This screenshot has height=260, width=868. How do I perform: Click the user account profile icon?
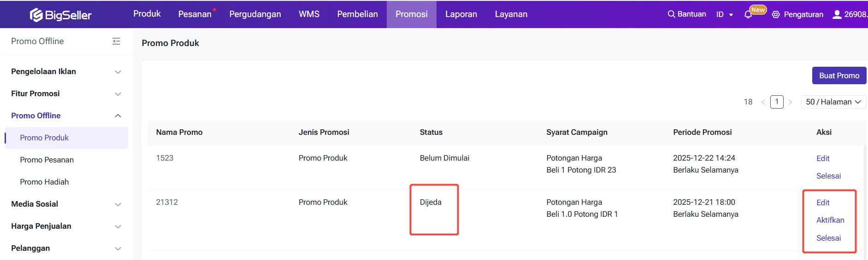click(837, 14)
